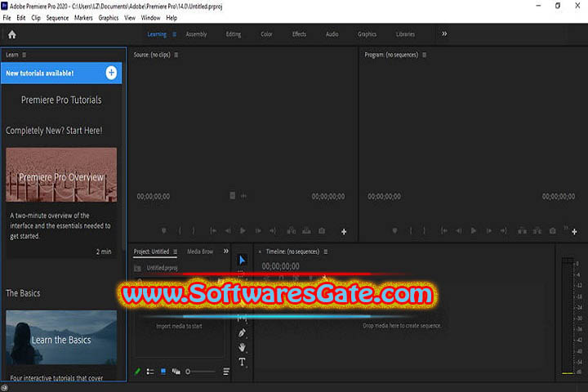The width and height of the screenshot is (588, 392).
Task: Click the Timeline timecode 00;00;00;00
Action: [280, 266]
